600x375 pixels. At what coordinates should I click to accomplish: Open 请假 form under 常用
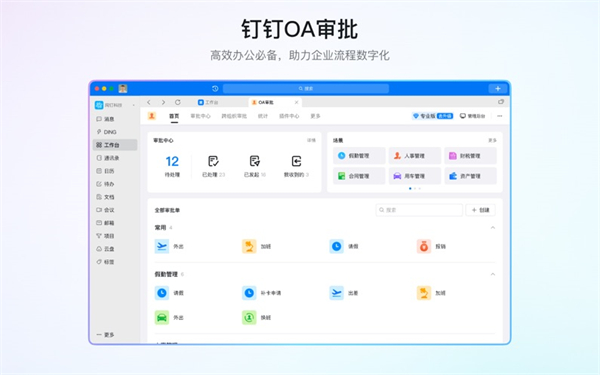[344, 246]
